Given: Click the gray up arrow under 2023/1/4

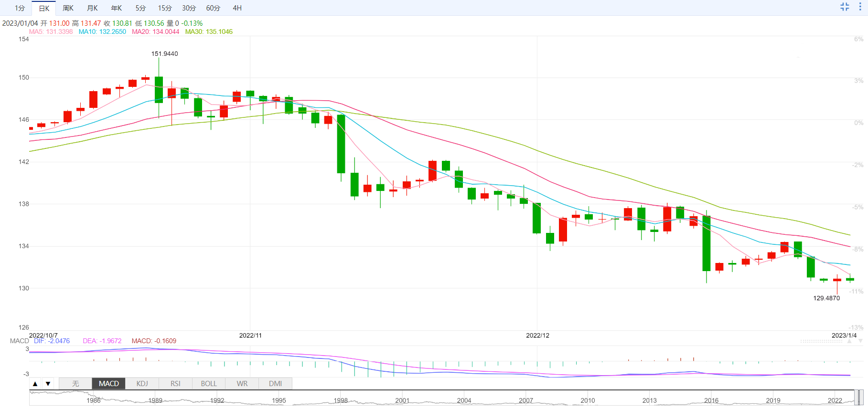Looking at the screenshot, I should point(849,341).
